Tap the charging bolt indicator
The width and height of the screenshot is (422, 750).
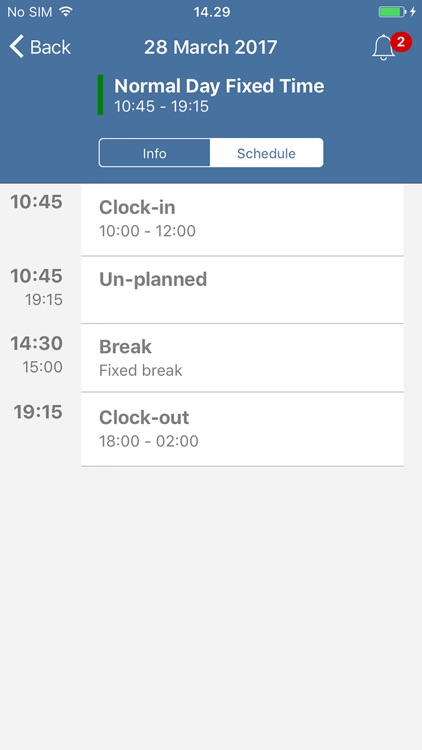pyautogui.click(x=413, y=11)
